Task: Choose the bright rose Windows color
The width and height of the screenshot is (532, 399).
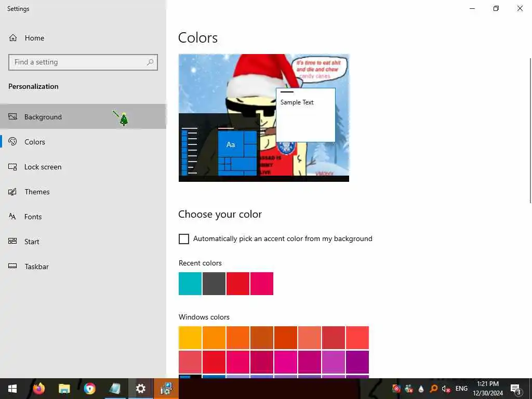Action: tap(238, 362)
